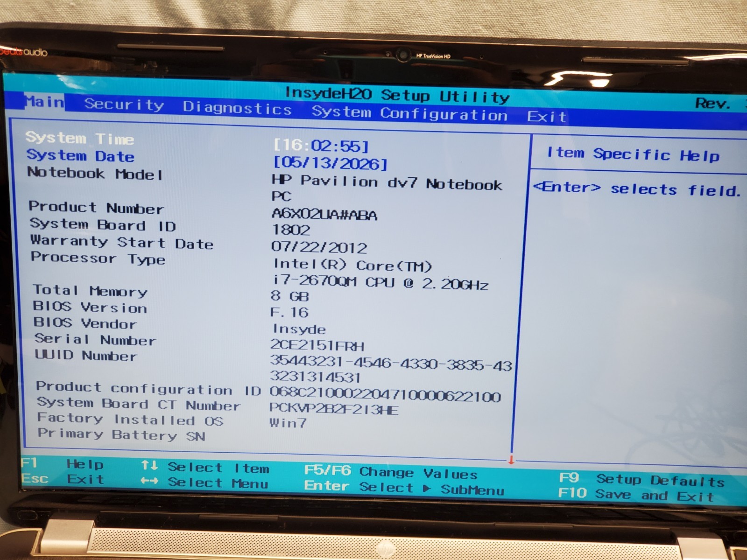Click the F9 Setup Defaults hint

642,480
